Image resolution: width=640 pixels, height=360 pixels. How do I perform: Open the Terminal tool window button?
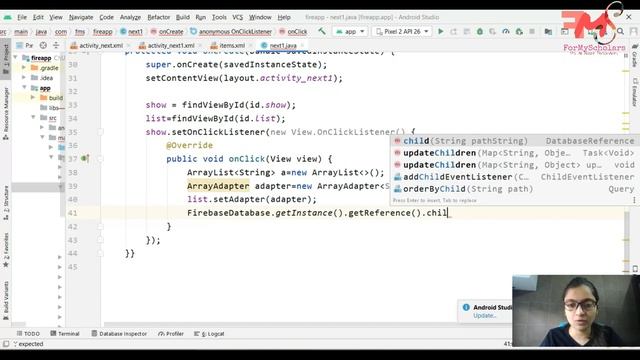(x=65, y=333)
